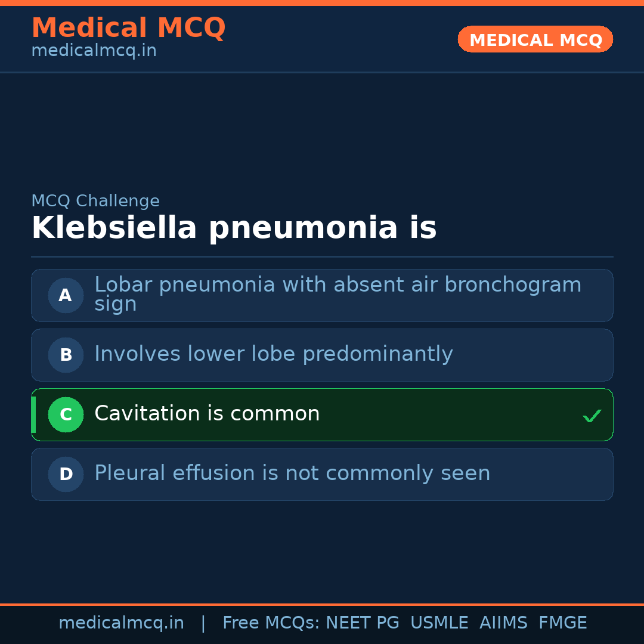The width and height of the screenshot is (644, 644).
Task: Click the green letter C circle
Action: point(66,414)
